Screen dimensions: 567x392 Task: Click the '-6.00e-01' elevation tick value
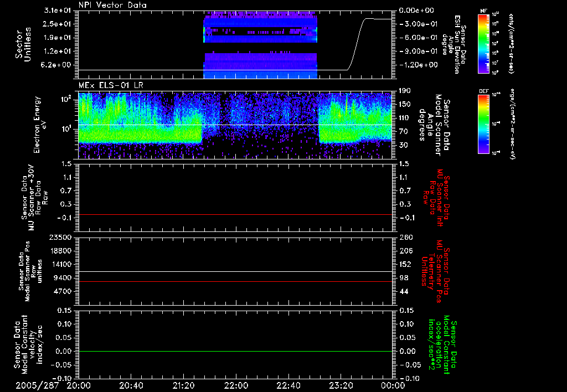pos(418,38)
